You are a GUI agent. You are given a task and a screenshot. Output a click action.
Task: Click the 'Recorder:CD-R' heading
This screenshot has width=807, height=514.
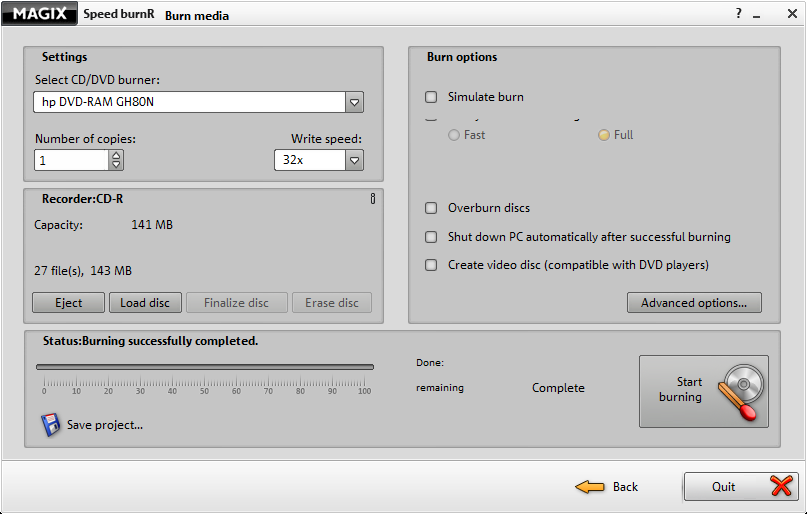click(82, 199)
